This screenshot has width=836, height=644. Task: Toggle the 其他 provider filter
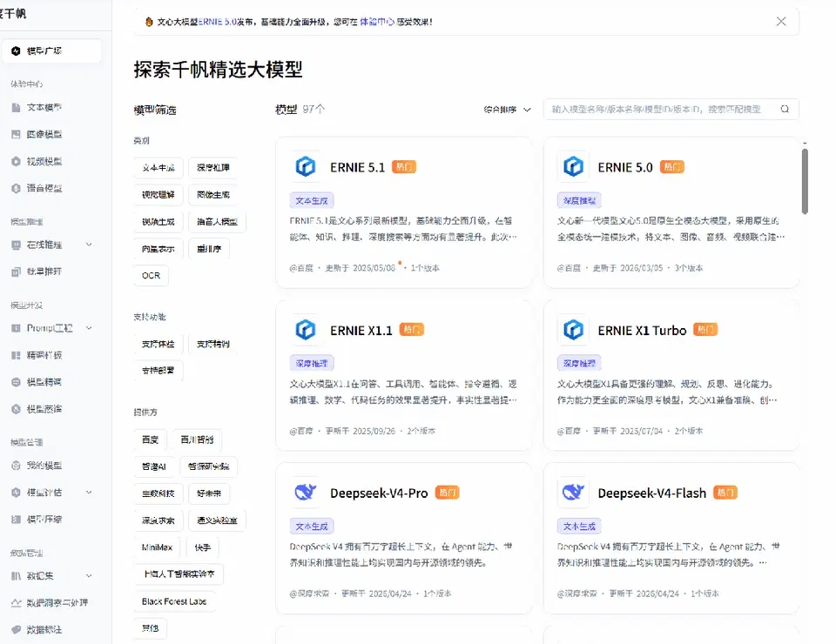[x=151, y=628]
